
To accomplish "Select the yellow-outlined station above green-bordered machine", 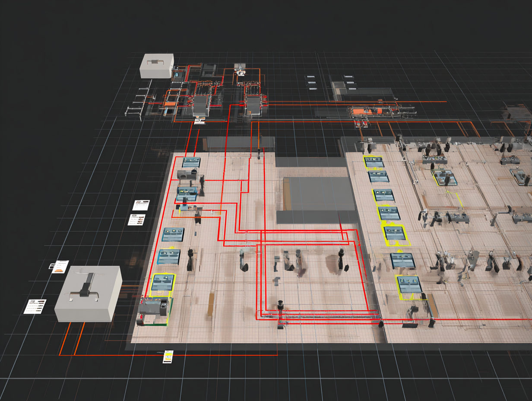I will pyautogui.click(x=163, y=283).
